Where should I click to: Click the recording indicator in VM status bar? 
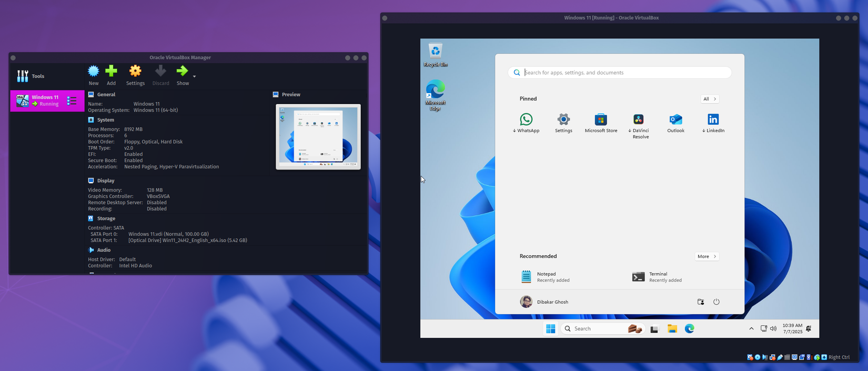[x=802, y=357]
